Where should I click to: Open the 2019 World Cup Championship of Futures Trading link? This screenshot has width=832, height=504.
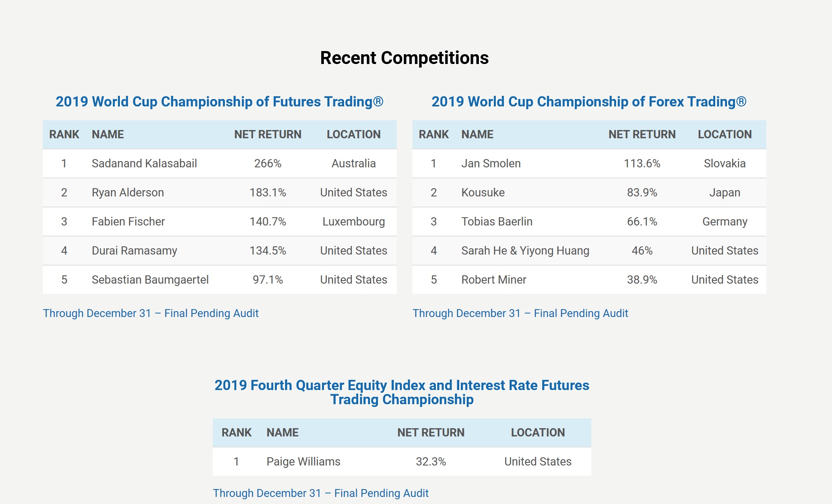pyautogui.click(x=219, y=101)
